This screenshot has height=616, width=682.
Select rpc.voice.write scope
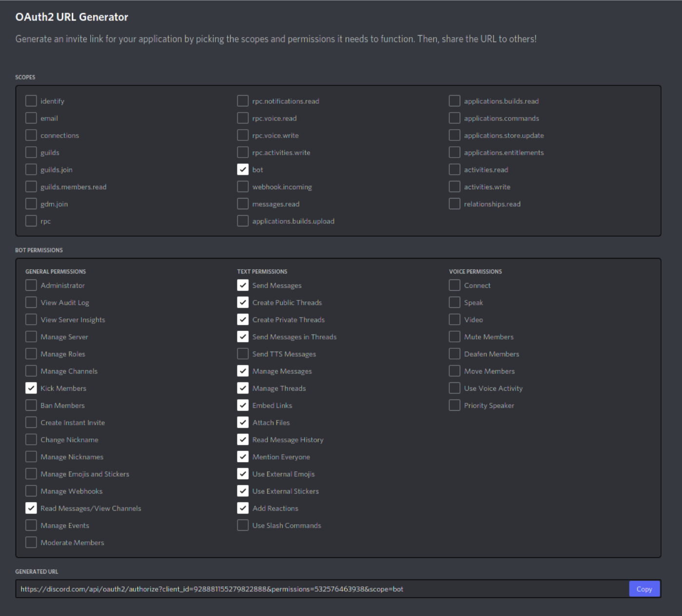pos(243,135)
